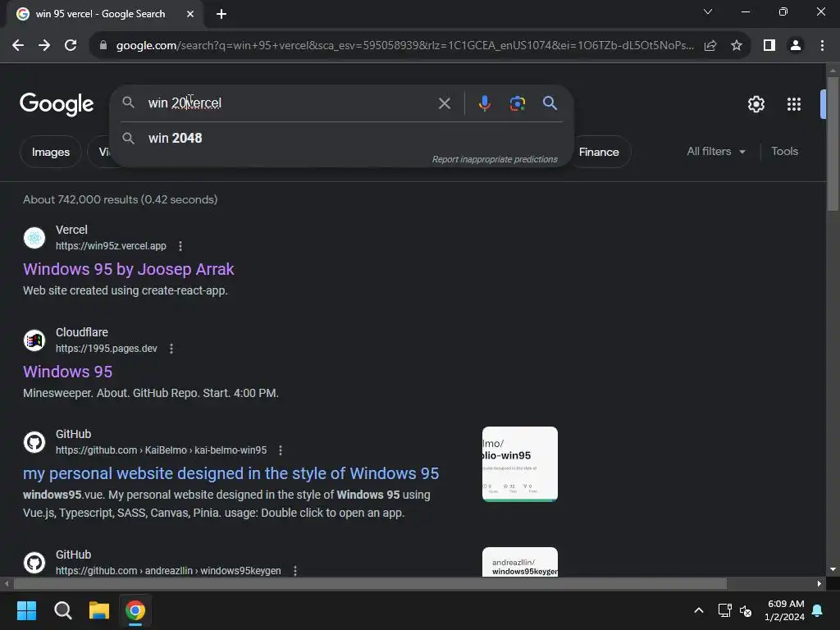
Task: Click 'Report inappropriate predictions' link
Action: tap(495, 159)
